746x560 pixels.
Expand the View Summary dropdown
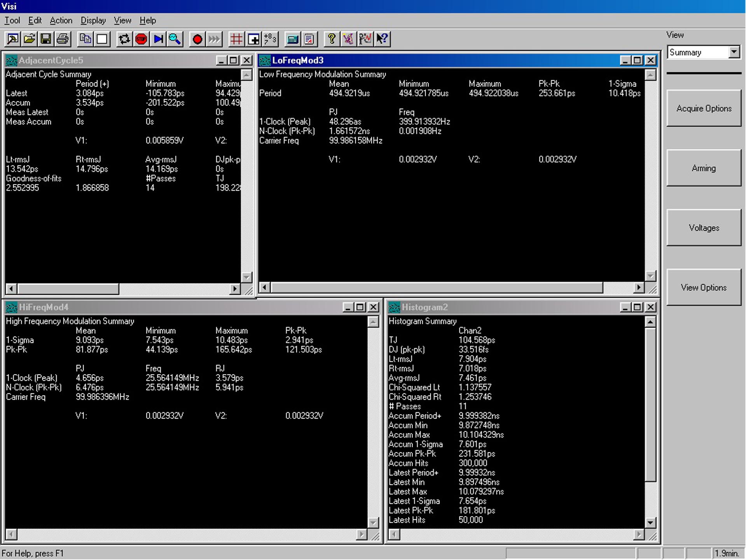click(x=734, y=52)
